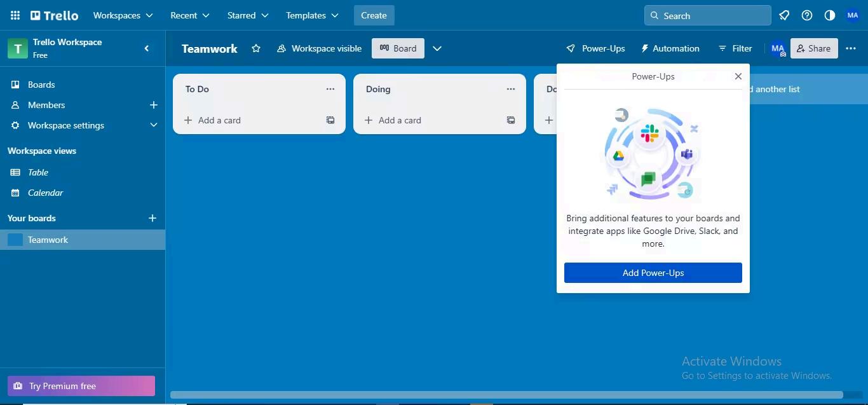Select Teamwork board in sidebar
The width and height of the screenshot is (868, 405).
tap(83, 240)
